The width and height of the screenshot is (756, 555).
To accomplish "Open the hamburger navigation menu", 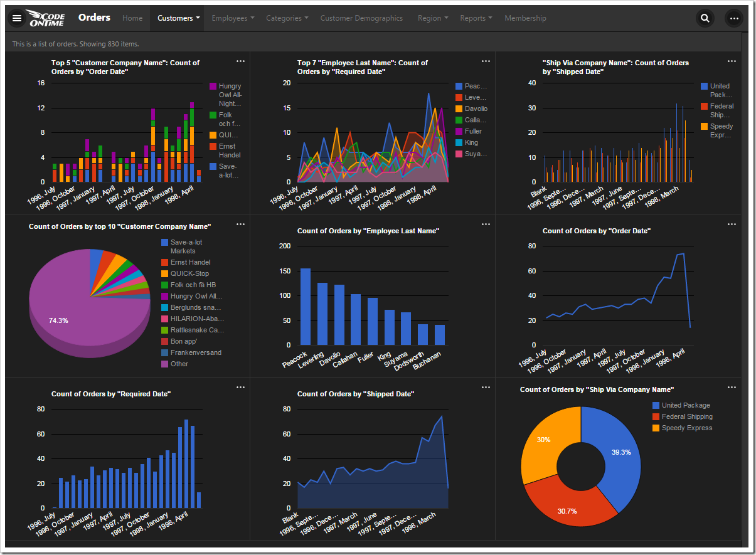I will [x=17, y=18].
